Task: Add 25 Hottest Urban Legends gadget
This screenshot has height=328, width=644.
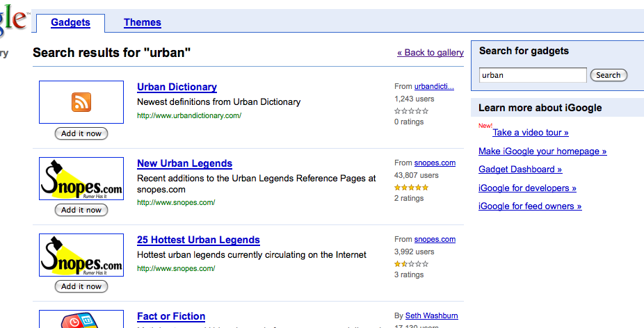Action: coord(81,286)
